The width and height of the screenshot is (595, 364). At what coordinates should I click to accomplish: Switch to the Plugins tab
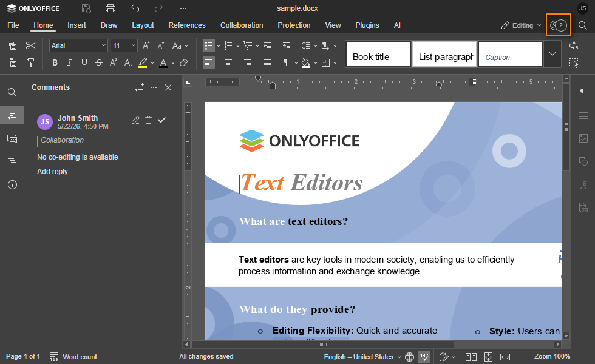pyautogui.click(x=367, y=25)
